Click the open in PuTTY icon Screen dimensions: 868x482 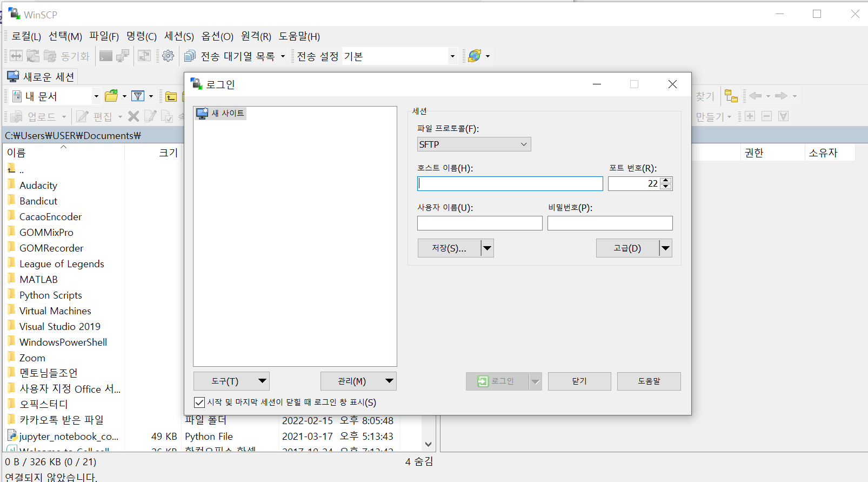(x=123, y=56)
